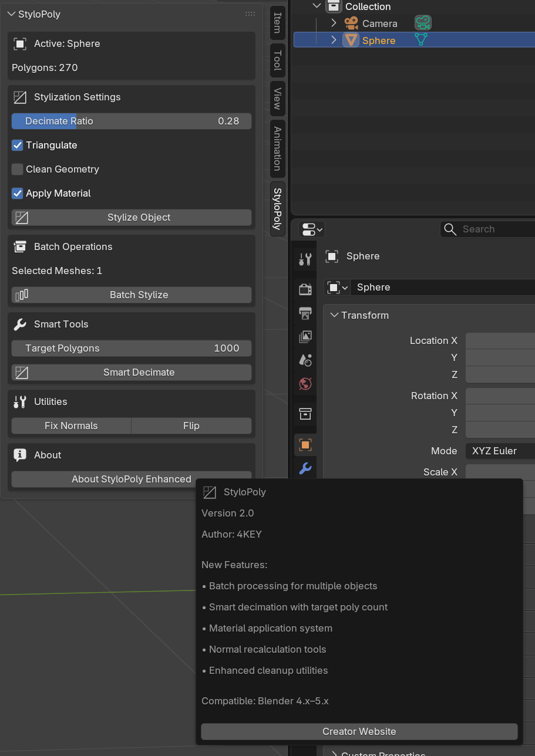Expand the Camera row in outliner

click(334, 23)
